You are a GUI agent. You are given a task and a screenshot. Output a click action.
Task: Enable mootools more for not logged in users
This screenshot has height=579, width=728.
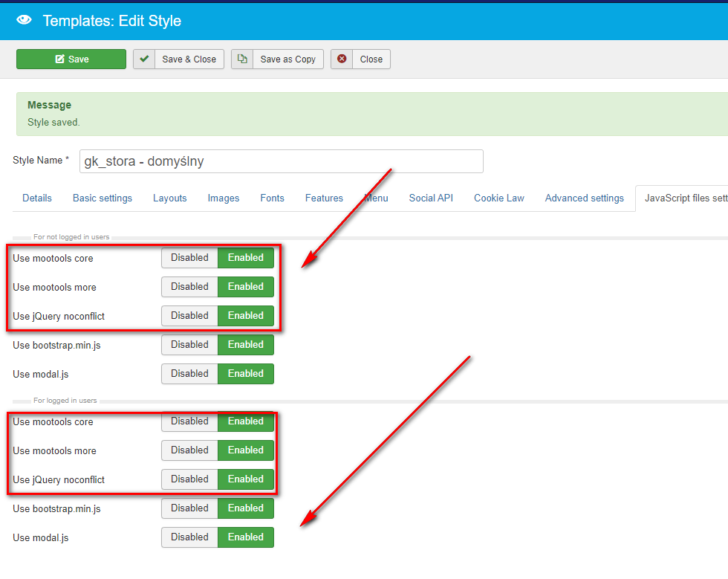[246, 287]
